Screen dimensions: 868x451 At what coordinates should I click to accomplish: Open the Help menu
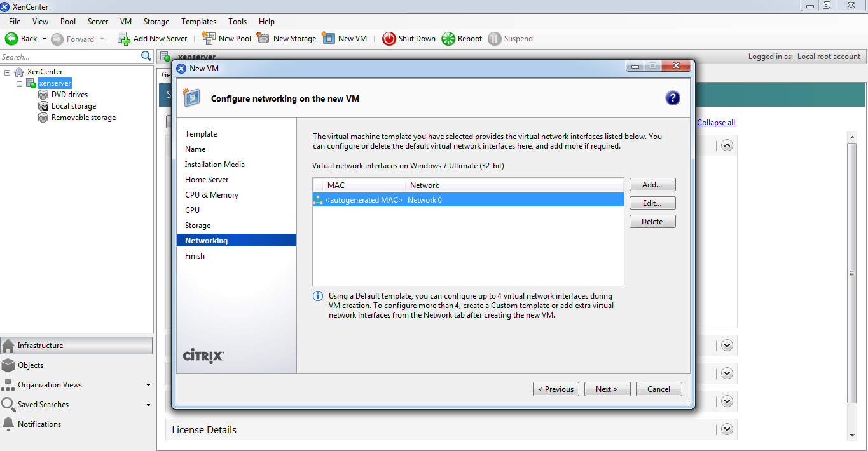[x=267, y=22]
